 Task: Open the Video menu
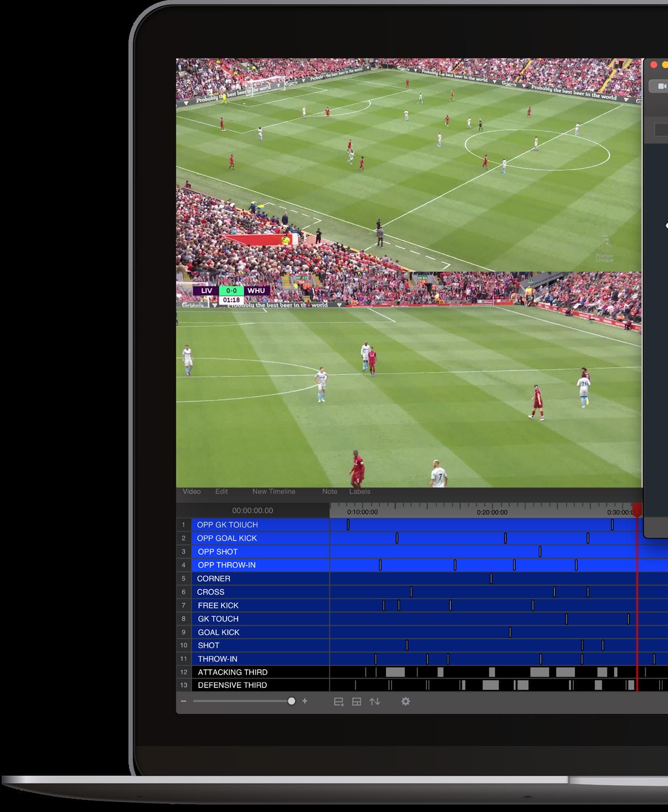[x=192, y=492]
